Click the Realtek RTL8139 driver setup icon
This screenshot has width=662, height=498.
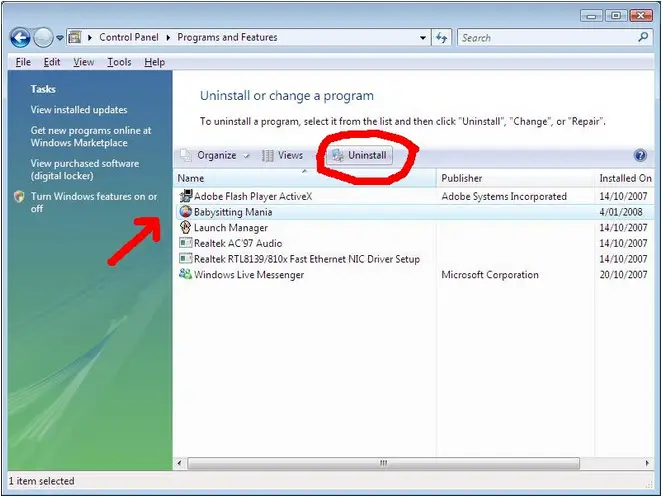(185, 258)
